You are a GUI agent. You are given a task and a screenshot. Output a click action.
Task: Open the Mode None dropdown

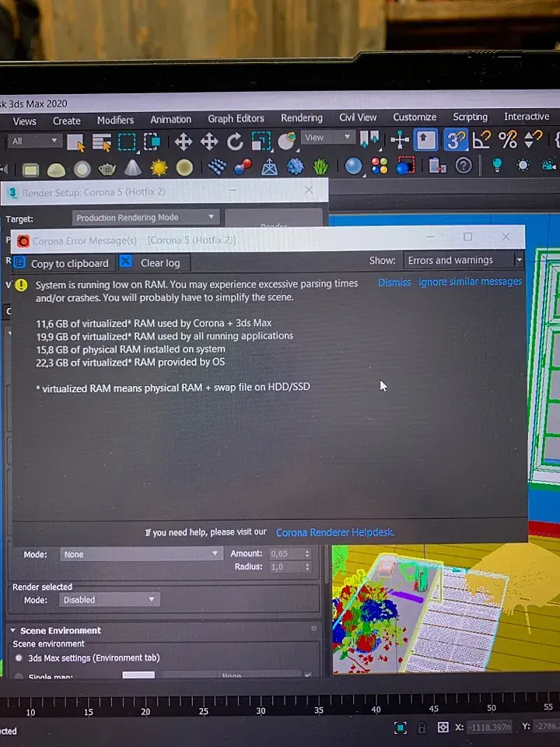141,554
